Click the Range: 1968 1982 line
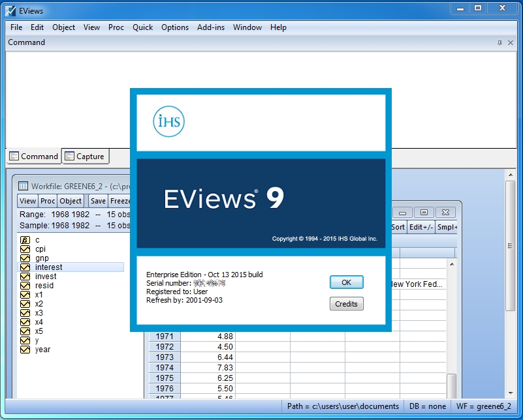 click(x=74, y=214)
